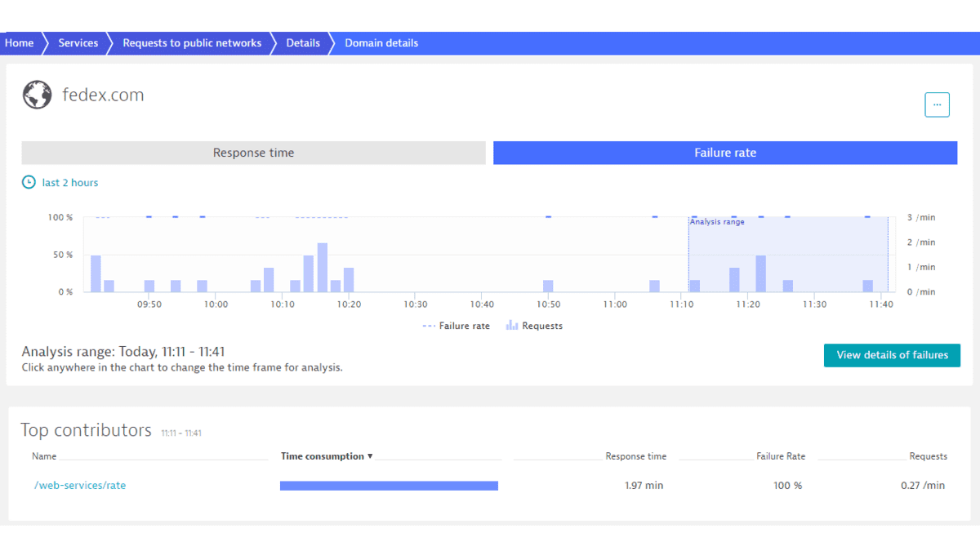Sort by the Failure Rate column header
This screenshot has height=551, width=980.
click(780, 456)
